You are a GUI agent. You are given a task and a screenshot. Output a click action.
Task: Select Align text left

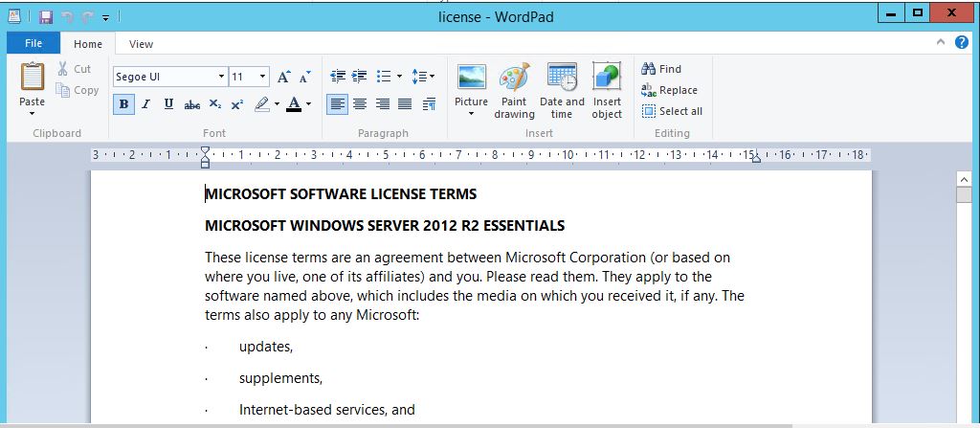tap(338, 104)
